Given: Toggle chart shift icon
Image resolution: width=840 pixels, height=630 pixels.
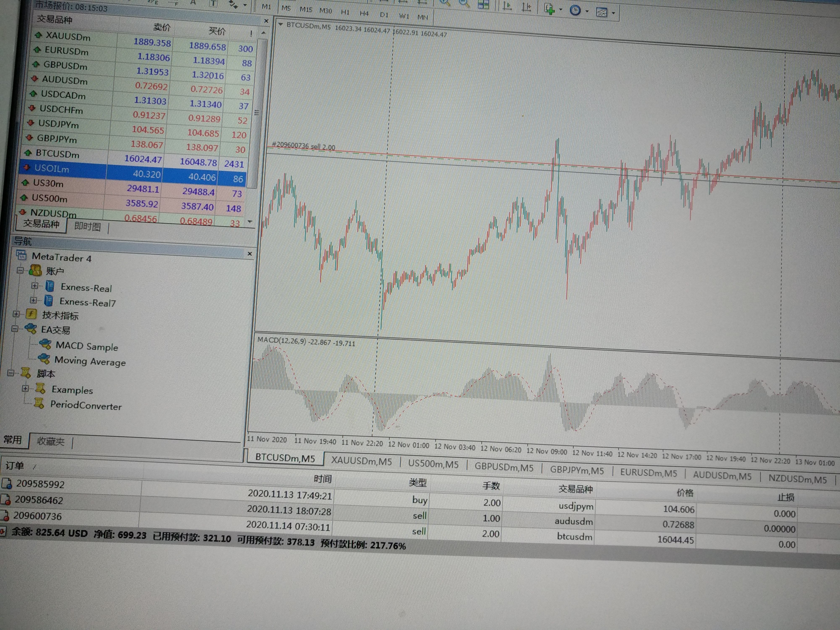Looking at the screenshot, I should (526, 7).
